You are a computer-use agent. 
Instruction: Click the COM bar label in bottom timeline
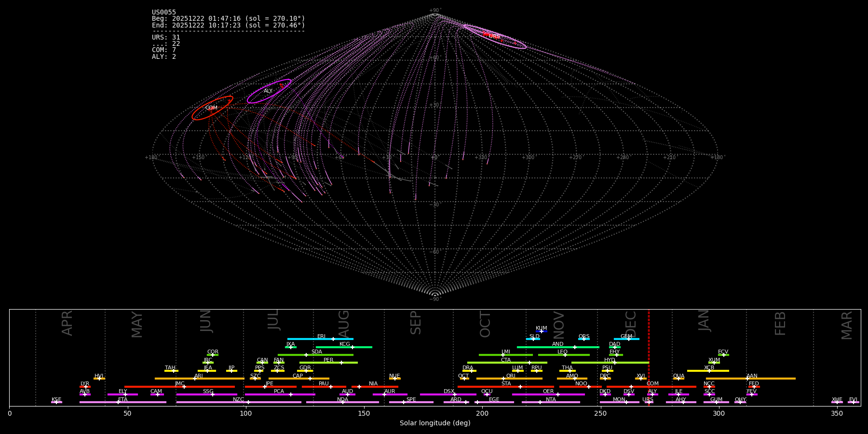coord(652,384)
